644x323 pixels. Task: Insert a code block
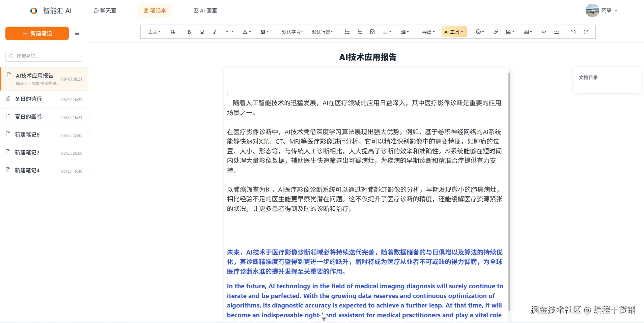click(x=543, y=32)
